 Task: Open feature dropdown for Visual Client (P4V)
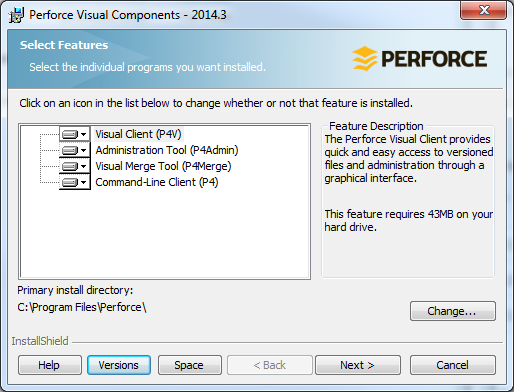(x=75, y=134)
